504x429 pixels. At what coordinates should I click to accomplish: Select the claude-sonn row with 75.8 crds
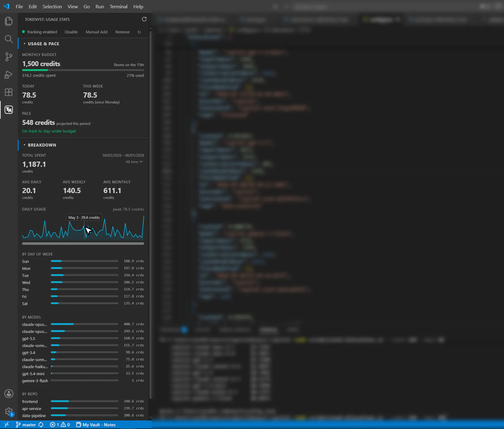pyautogui.click(x=83, y=360)
